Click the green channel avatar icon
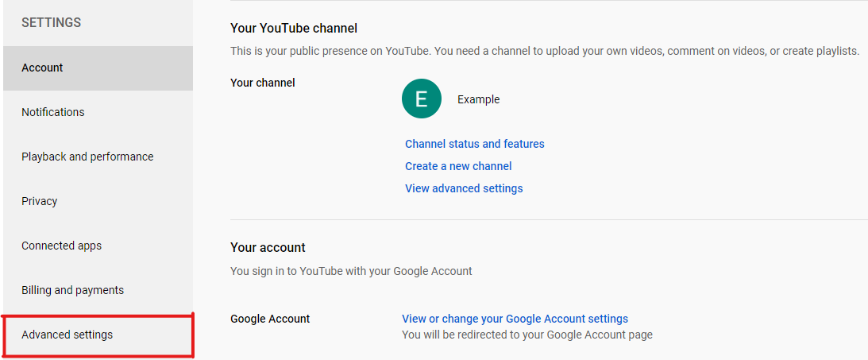Viewport: 868px width, 360px height. tap(421, 99)
